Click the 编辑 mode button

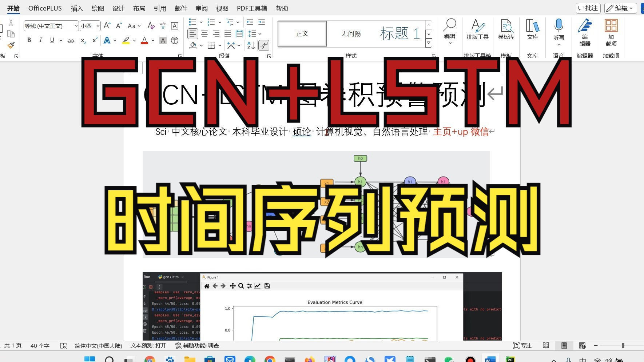[x=620, y=8]
